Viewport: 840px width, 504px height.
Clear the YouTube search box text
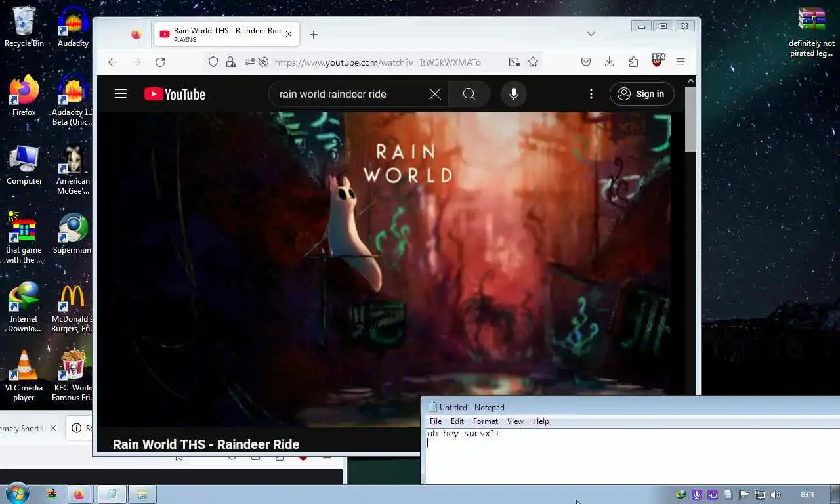pyautogui.click(x=435, y=94)
